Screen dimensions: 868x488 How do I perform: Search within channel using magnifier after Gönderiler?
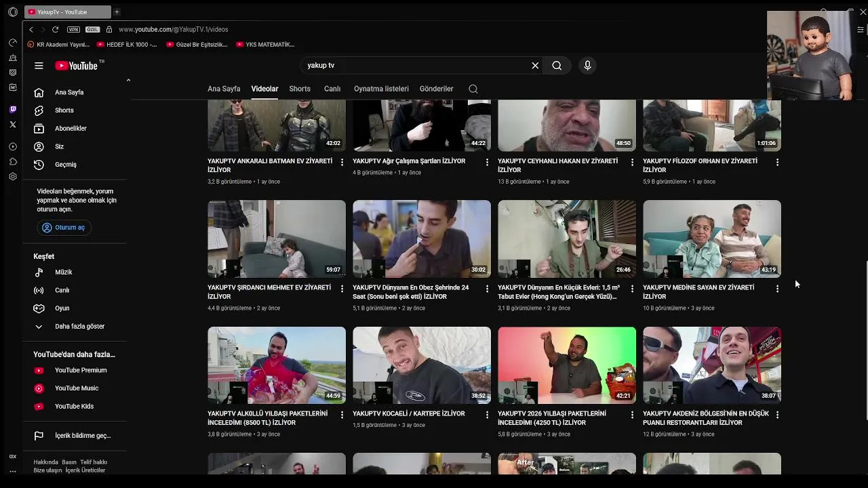coord(473,89)
